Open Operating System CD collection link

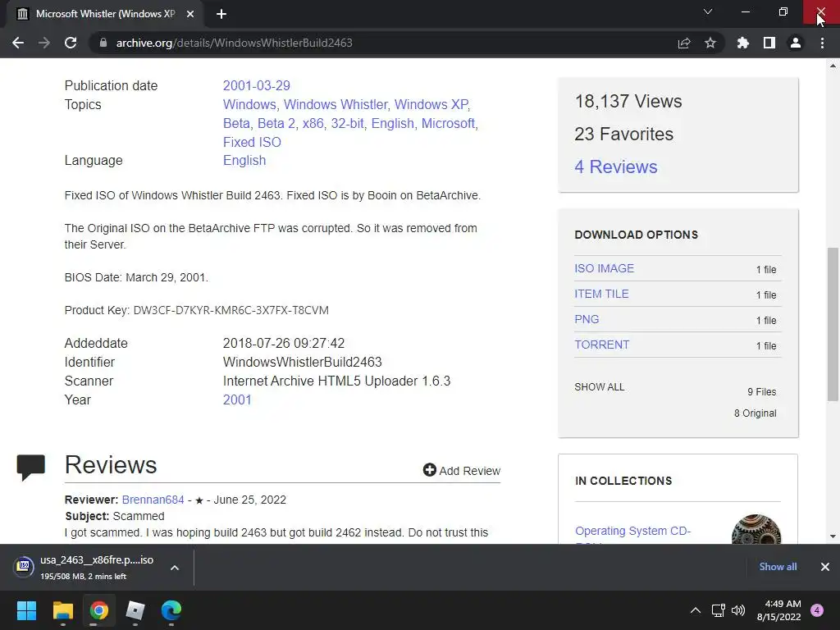(632, 531)
